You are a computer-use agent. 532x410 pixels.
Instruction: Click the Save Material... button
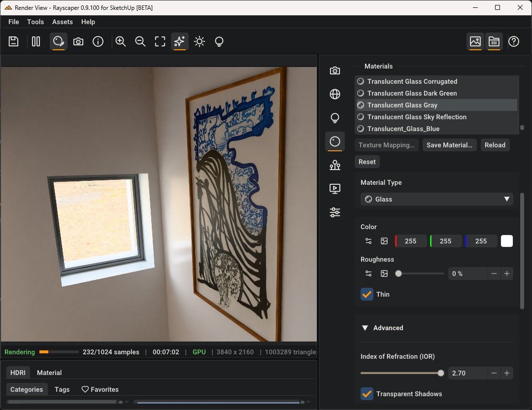point(449,145)
